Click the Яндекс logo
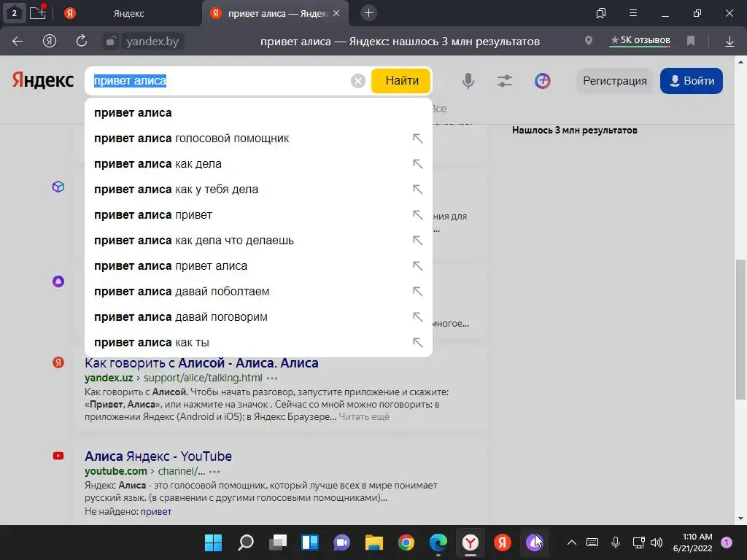This screenshot has height=560, width=747. click(x=43, y=80)
